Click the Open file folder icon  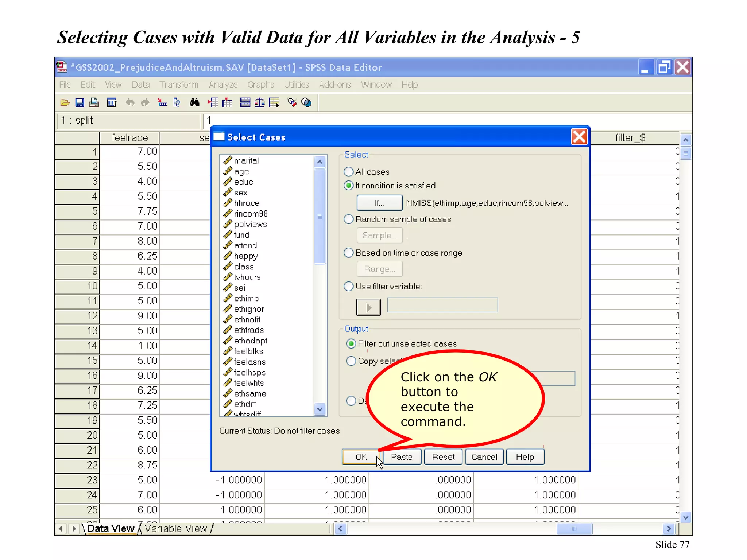point(65,103)
